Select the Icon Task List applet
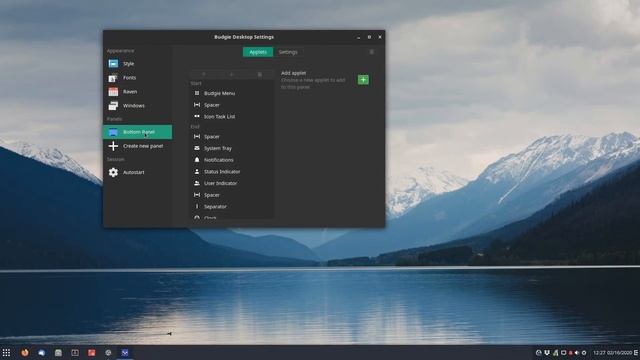 click(232, 117)
